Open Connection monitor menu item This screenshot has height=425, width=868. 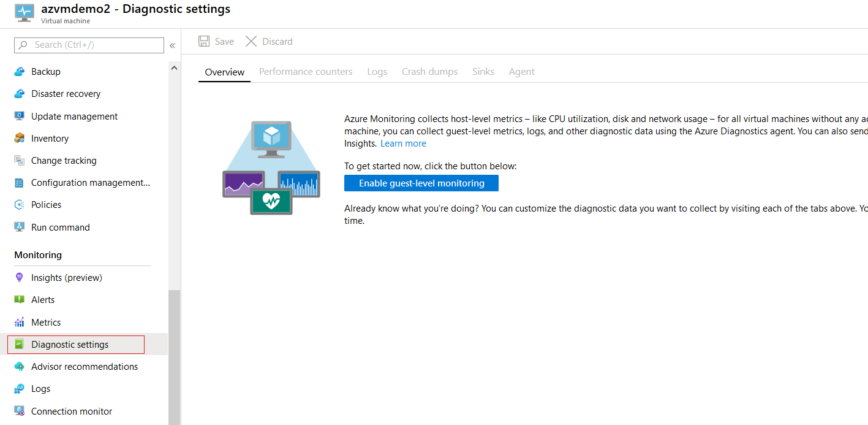(72, 411)
